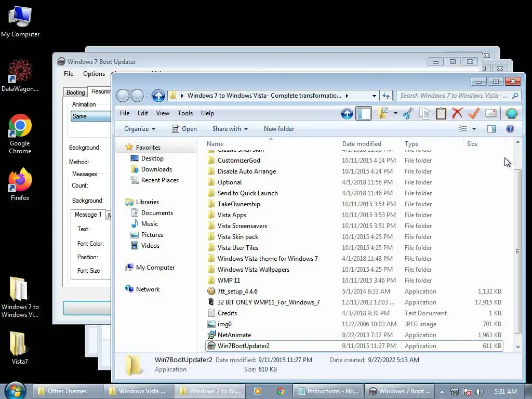Switch to the Booting tab in Boot Updater
The height and width of the screenshot is (399, 532).
pos(75,92)
